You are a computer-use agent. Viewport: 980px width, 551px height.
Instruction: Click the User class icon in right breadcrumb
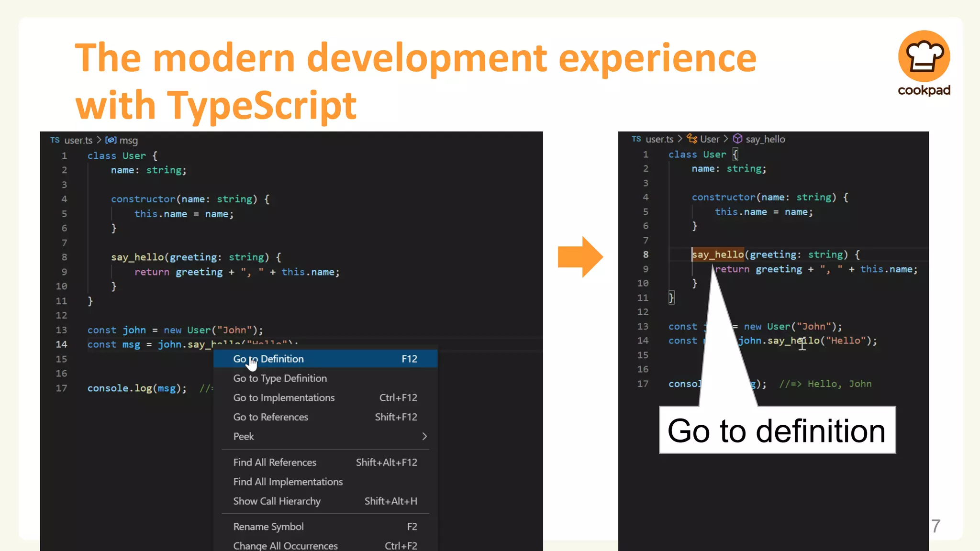(x=692, y=139)
